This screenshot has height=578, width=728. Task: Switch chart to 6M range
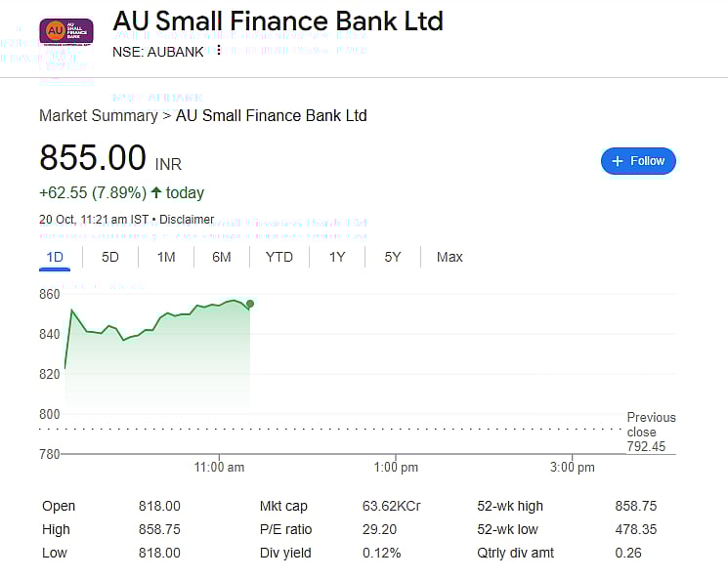(222, 257)
